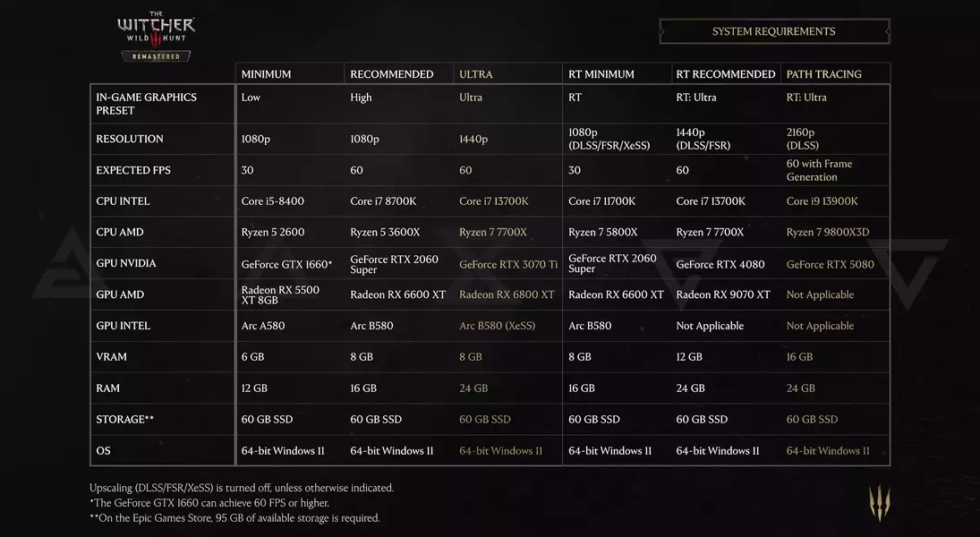980x537 pixels.
Task: Choose the RT Recommended column header
Action: tap(726, 73)
